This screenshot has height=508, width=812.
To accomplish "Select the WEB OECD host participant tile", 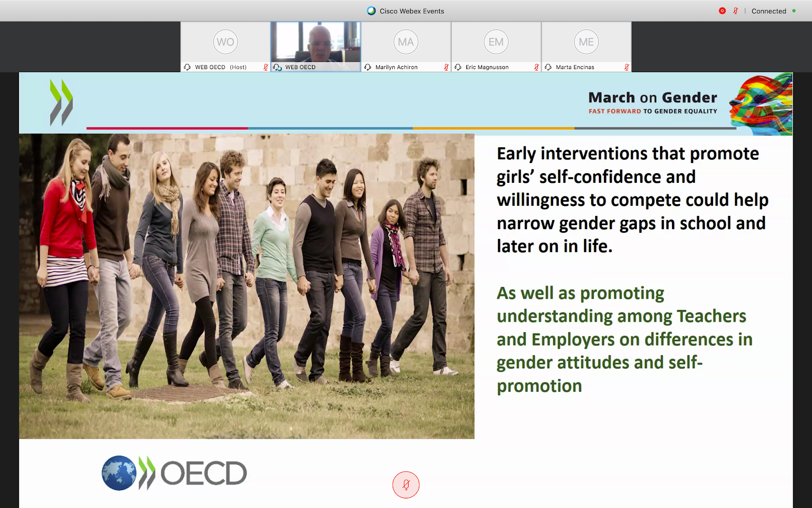I will click(225, 47).
